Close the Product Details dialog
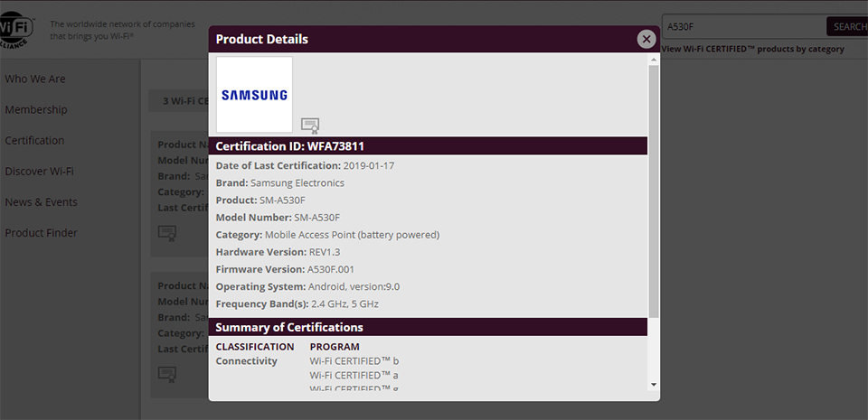Screen dimensions: 868x420 (646, 39)
